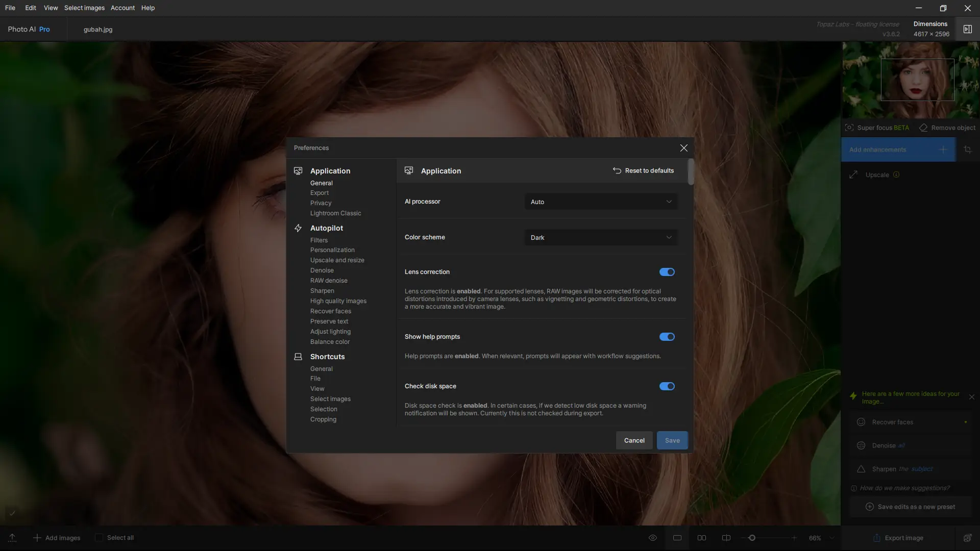Turn off Show help prompts switch

pyautogui.click(x=667, y=337)
